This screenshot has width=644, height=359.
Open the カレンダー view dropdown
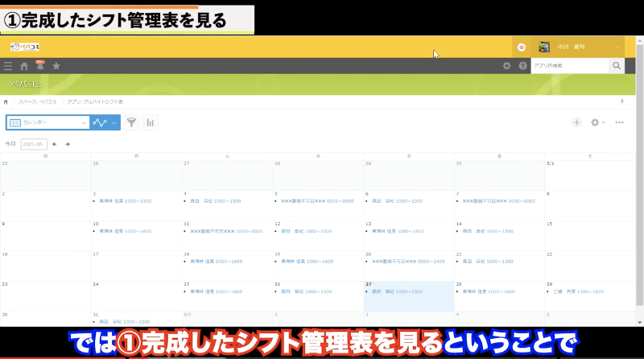click(47, 122)
